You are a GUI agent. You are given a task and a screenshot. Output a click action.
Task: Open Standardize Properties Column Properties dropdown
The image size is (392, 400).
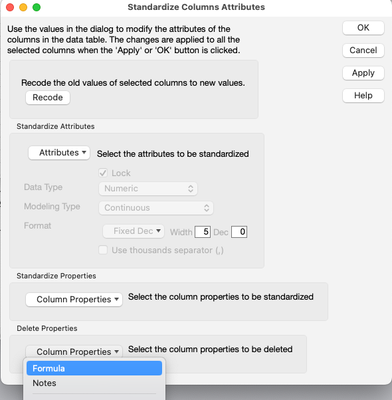(74, 300)
